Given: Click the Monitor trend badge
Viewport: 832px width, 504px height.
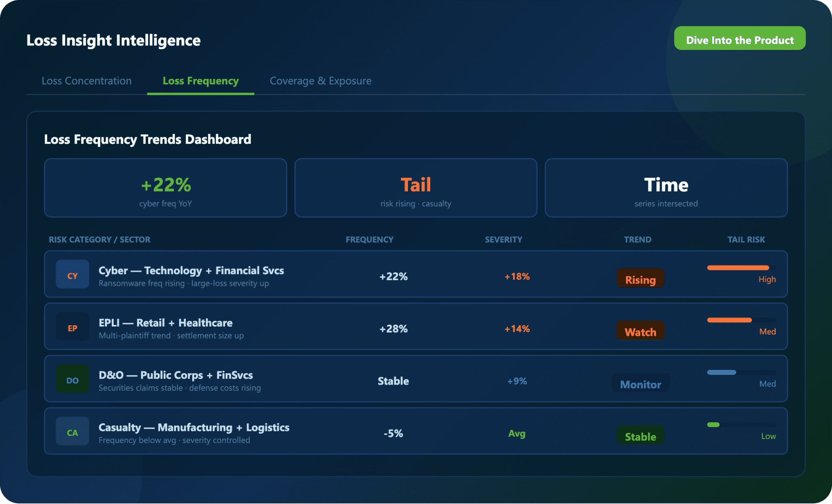Looking at the screenshot, I should click(x=640, y=383).
